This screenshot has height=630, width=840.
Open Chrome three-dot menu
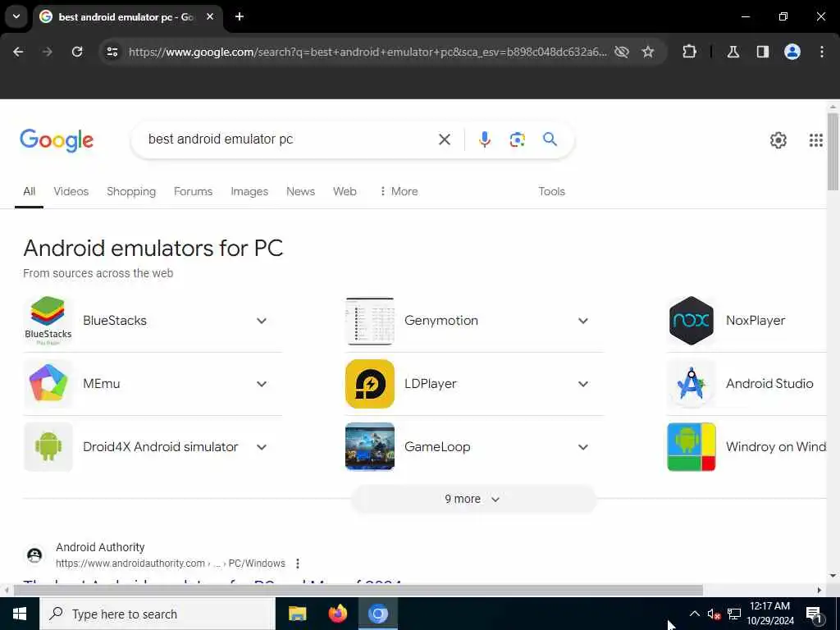pos(822,52)
